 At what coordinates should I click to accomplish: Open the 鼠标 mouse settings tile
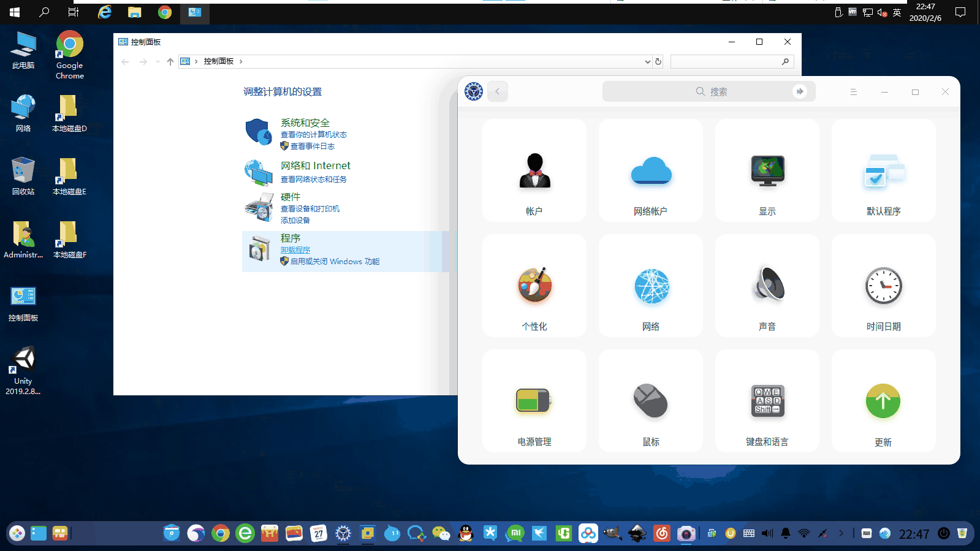[650, 401]
